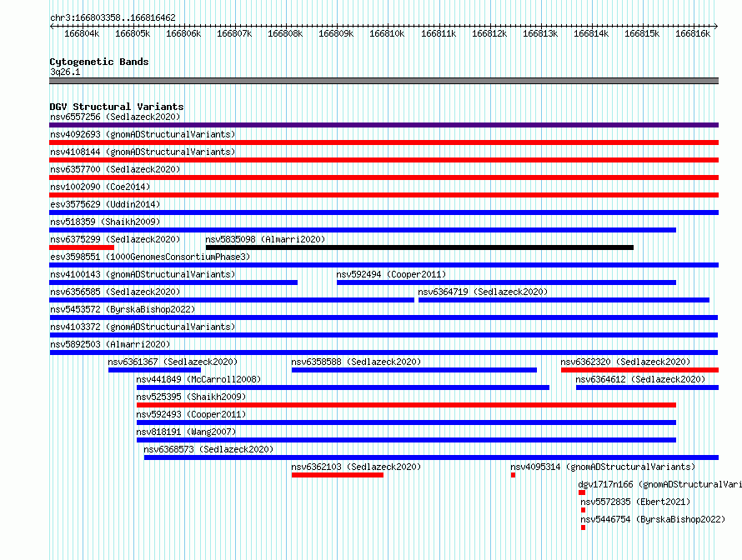
Task: Select the nsv1002090 (Coe2014) label
Action: [100, 187]
